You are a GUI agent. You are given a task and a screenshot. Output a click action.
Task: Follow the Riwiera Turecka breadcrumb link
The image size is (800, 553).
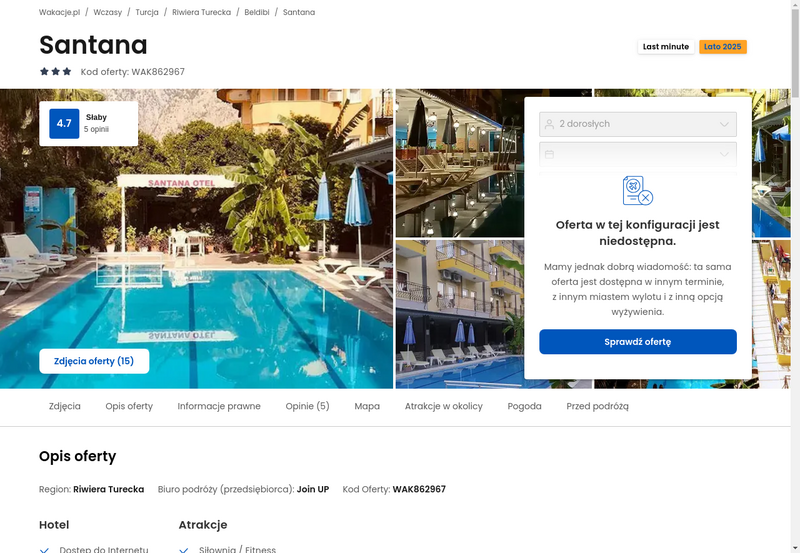[x=202, y=12]
